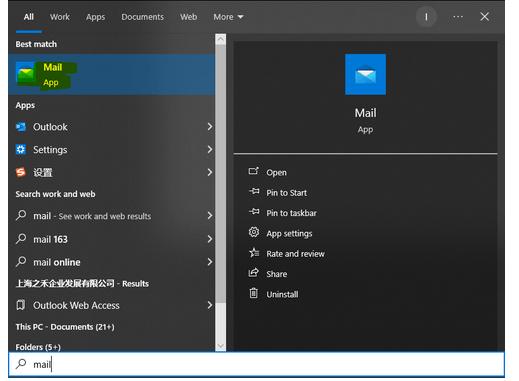Click the Pin to Start pin icon

(x=254, y=192)
